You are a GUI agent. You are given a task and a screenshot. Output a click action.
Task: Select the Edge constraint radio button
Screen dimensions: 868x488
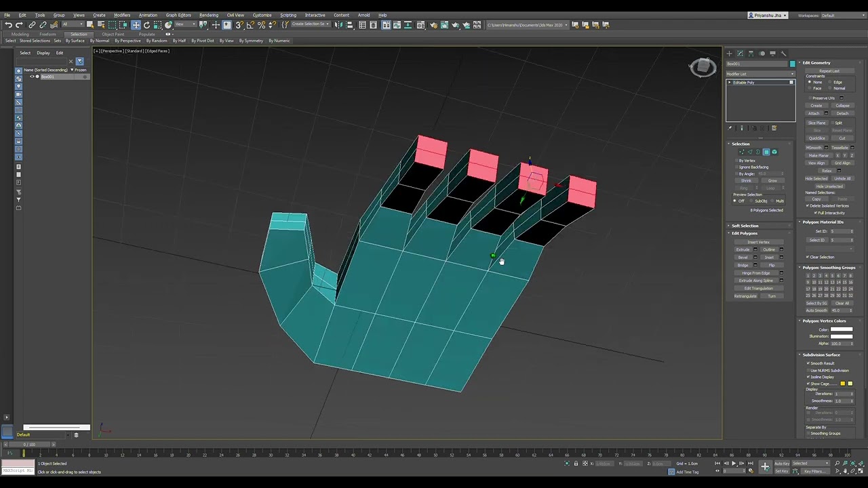click(x=830, y=82)
